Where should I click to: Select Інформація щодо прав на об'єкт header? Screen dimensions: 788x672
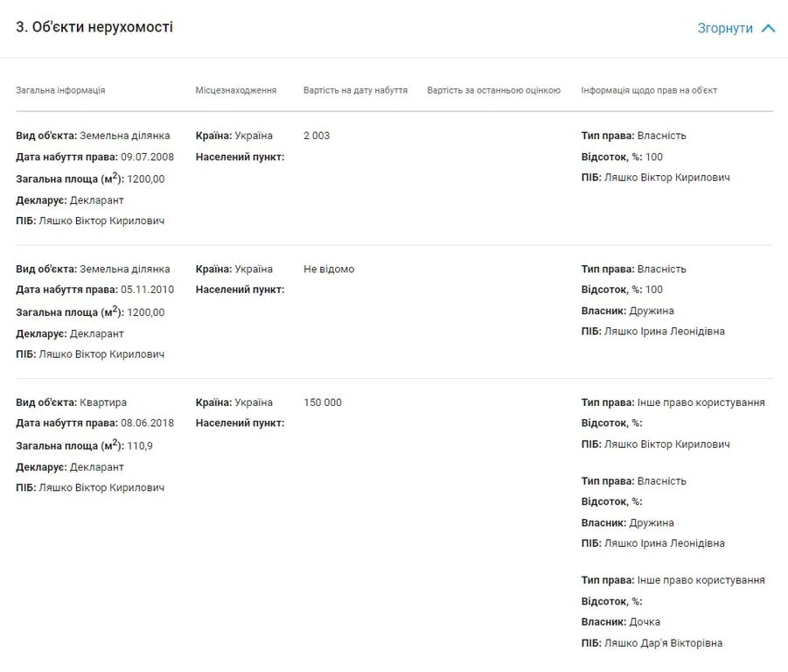(x=649, y=90)
